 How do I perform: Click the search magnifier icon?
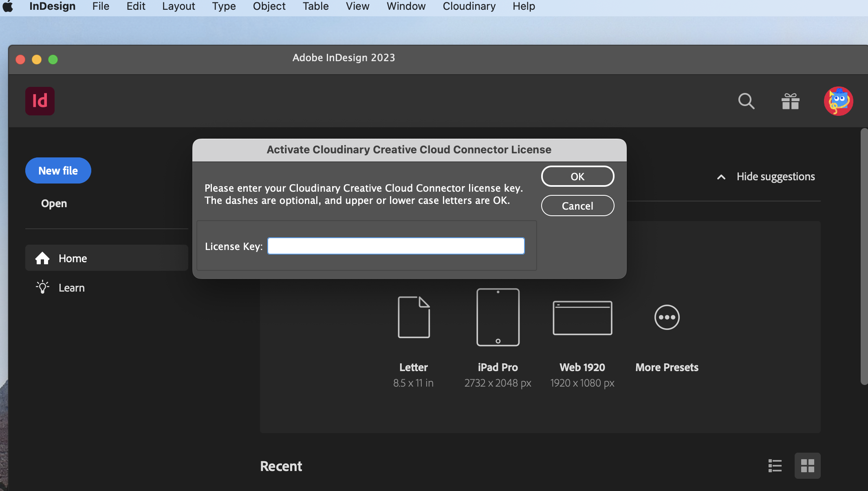[x=746, y=101]
